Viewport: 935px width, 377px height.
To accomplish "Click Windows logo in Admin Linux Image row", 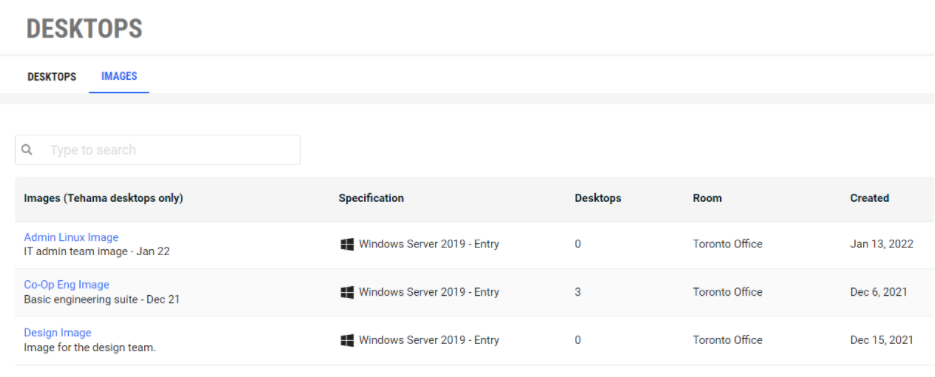I will pyautogui.click(x=347, y=244).
